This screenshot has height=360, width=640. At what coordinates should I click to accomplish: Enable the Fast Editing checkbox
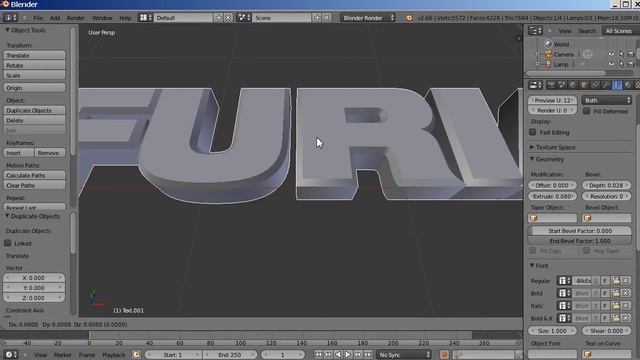tap(533, 132)
